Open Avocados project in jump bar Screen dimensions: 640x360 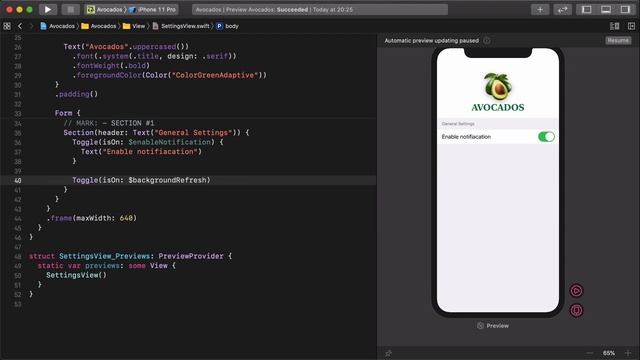point(58,26)
